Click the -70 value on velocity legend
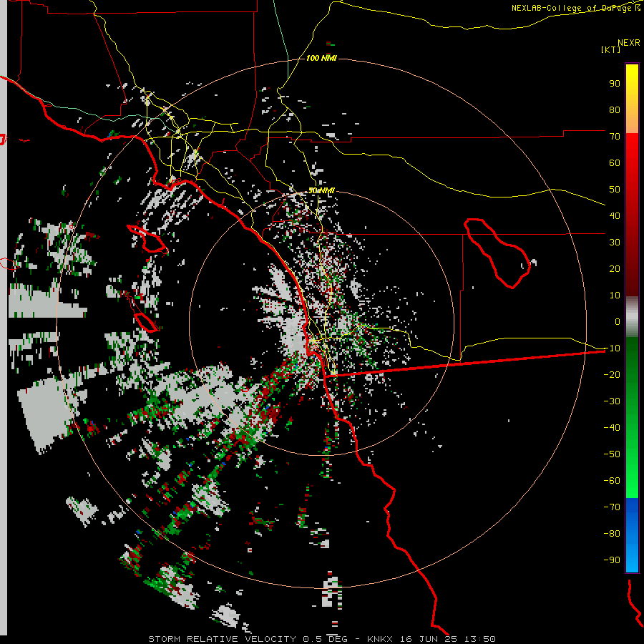The image size is (644, 644). (x=612, y=507)
